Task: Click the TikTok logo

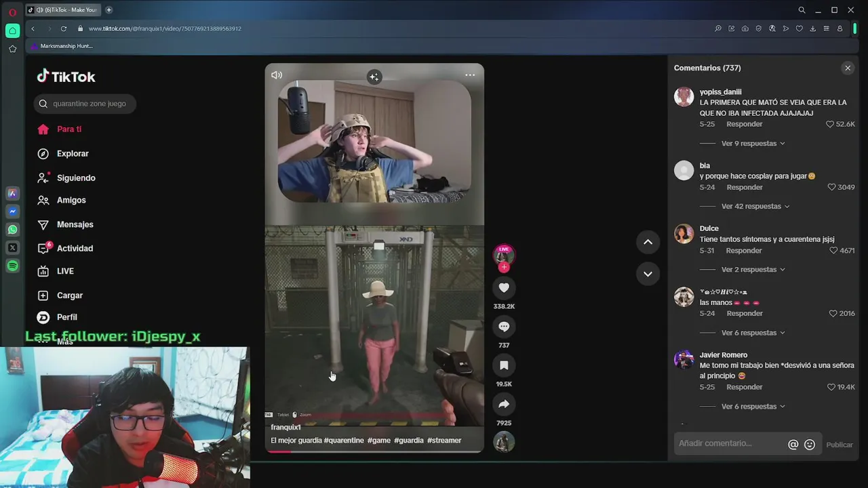Action: 66,77
